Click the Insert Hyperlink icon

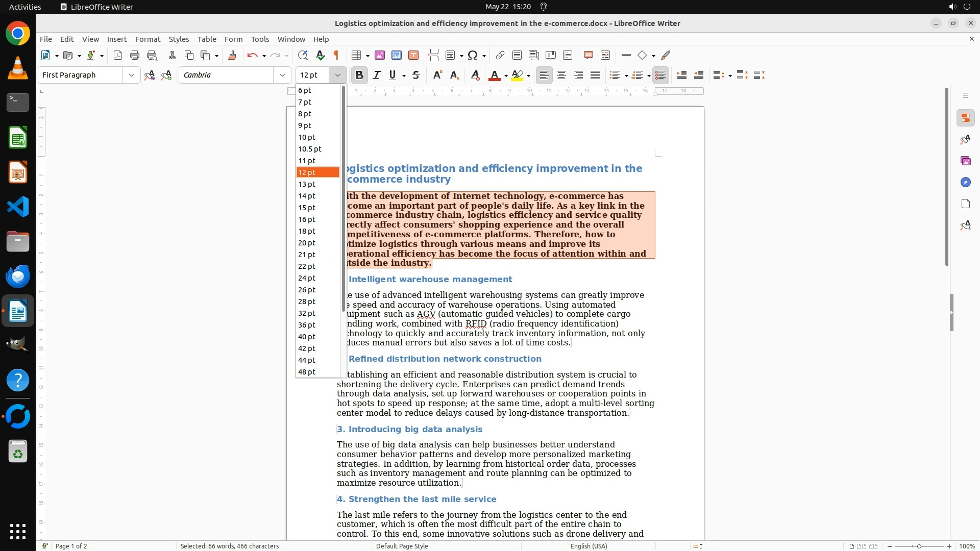click(500, 55)
